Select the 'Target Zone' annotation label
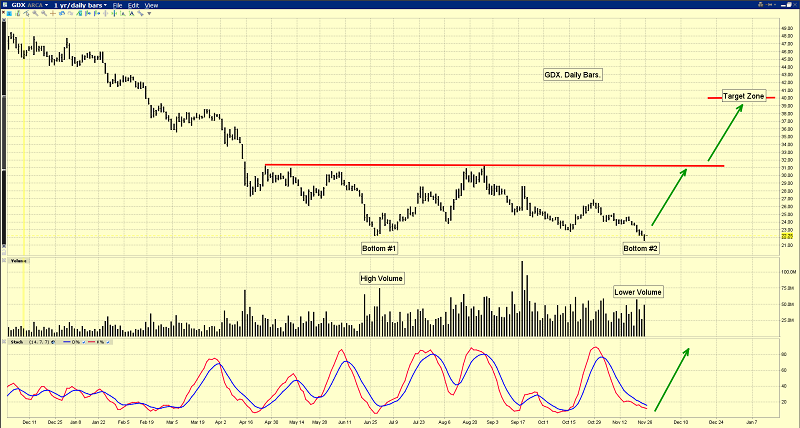Viewport: 800px width, 428px height. [744, 96]
